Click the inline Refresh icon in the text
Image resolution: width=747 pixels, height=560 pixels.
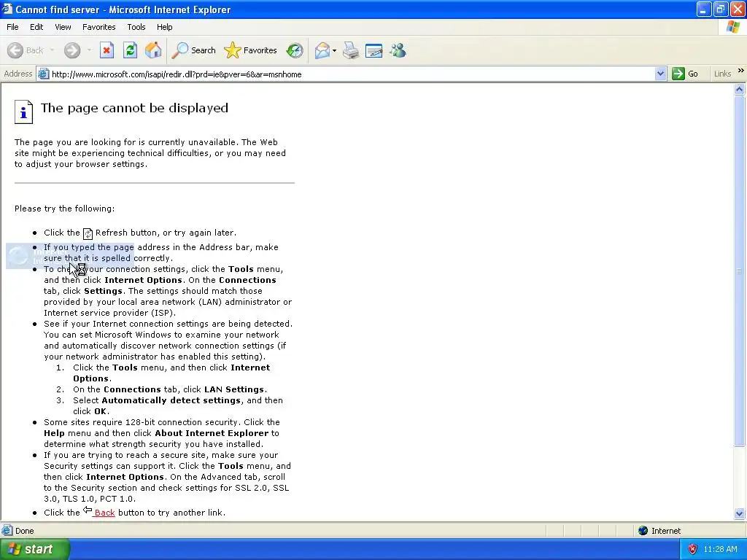point(88,233)
